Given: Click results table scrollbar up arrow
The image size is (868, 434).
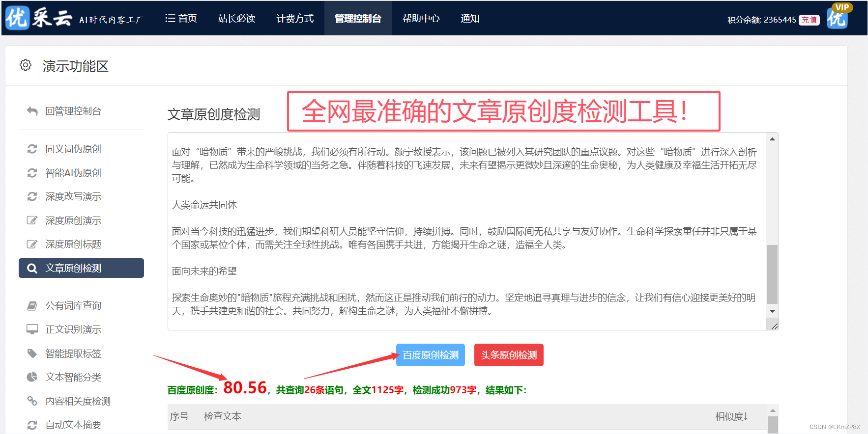Looking at the screenshot, I should click(x=773, y=410).
